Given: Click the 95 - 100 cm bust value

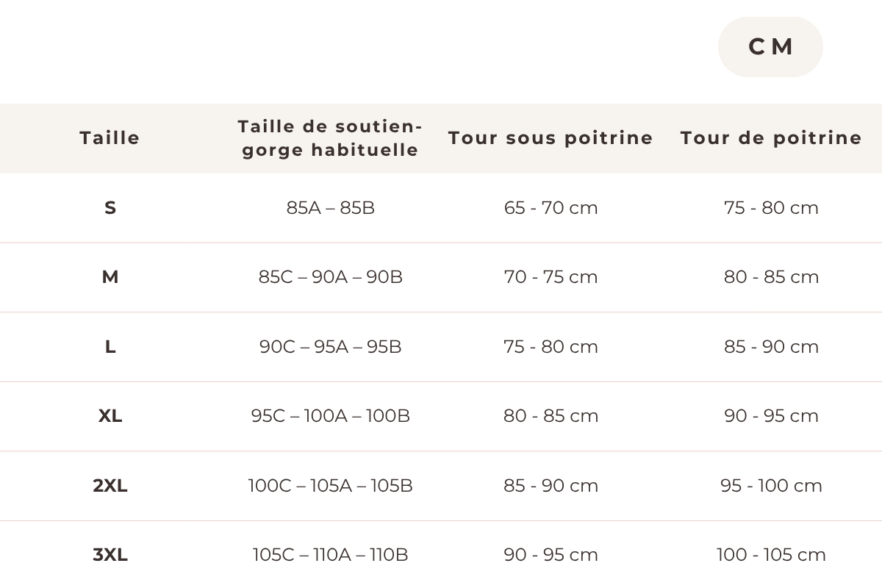Looking at the screenshot, I should coord(771,486).
